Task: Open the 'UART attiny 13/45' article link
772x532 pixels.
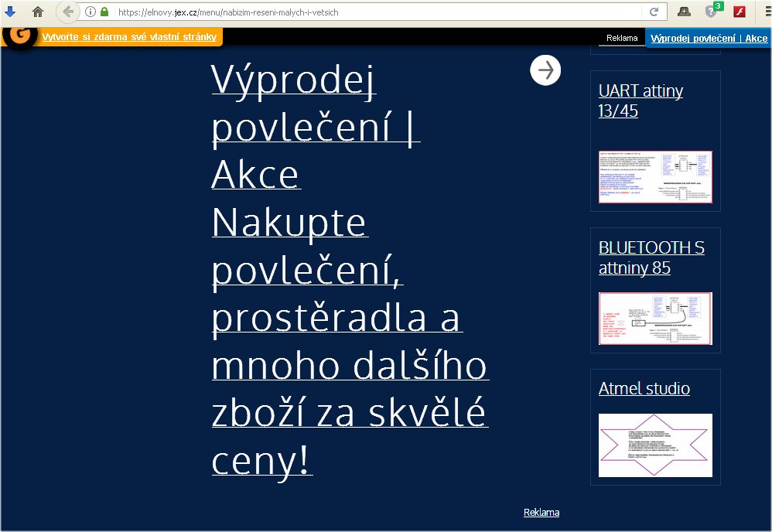Action: 640,101
